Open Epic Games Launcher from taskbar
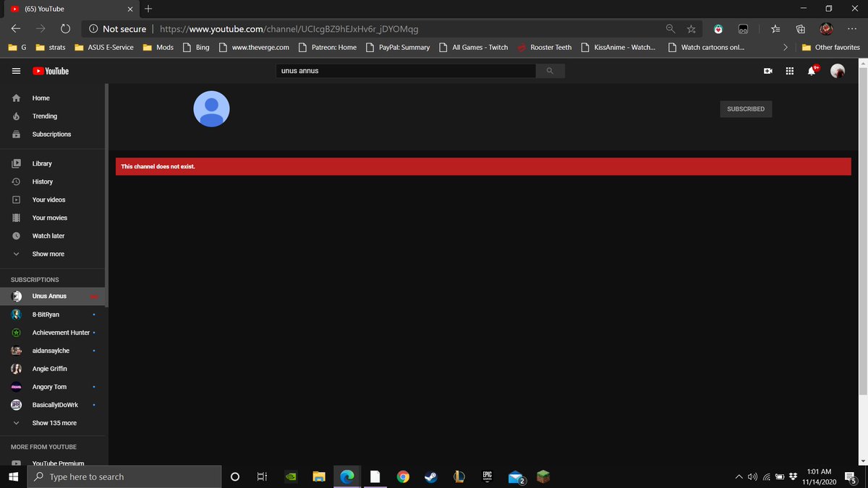This screenshot has height=488, width=868. 487,476
